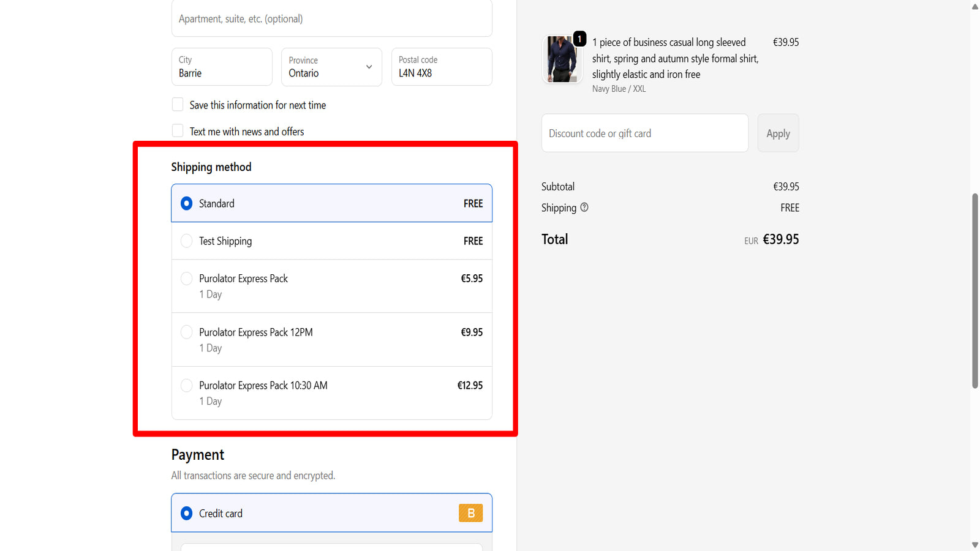The height and width of the screenshot is (551, 980).
Task: Check Save this information for next time
Action: point(178,105)
